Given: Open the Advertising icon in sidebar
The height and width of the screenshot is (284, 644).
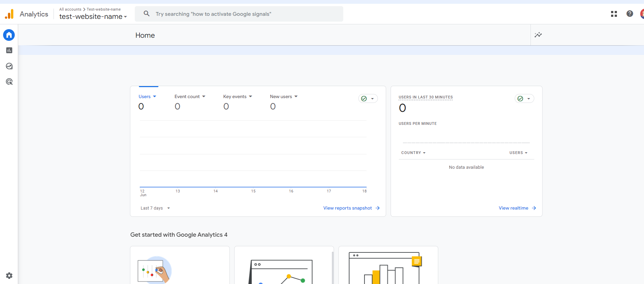Looking at the screenshot, I should [x=9, y=82].
